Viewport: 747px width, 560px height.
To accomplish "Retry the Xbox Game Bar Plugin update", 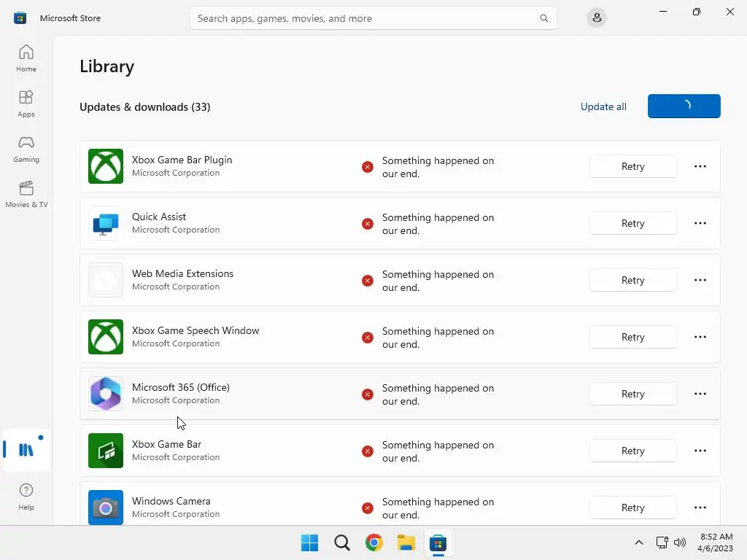I will (632, 166).
